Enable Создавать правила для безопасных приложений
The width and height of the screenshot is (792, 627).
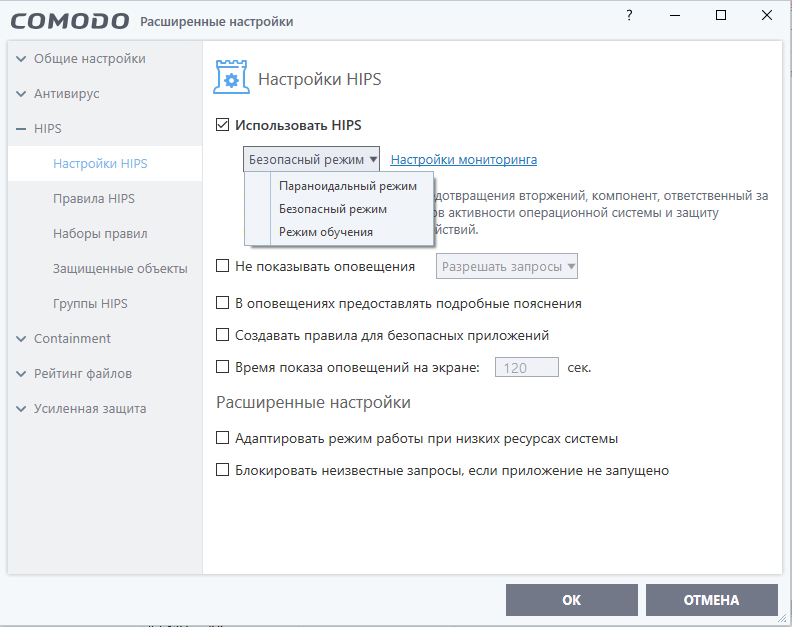click(x=222, y=334)
